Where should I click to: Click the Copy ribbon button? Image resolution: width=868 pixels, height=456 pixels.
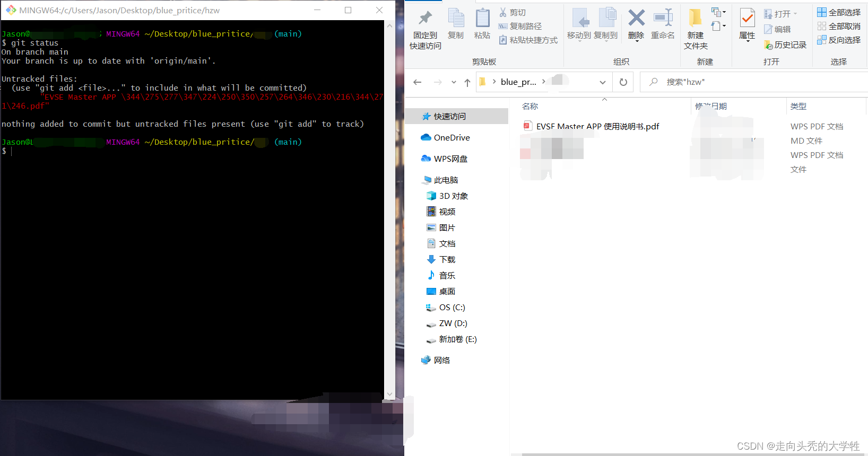coord(456,24)
